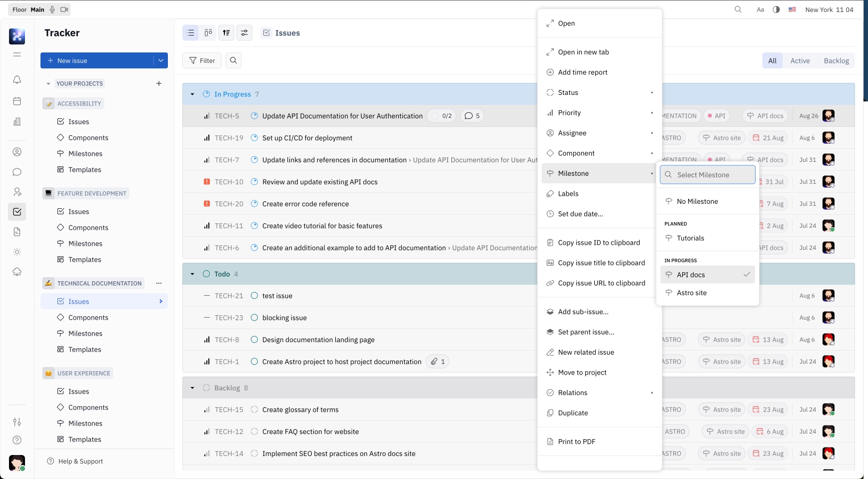This screenshot has height=479, width=868.
Task: Select the Tracker checkbox icon in sidebar
Action: pos(17,212)
